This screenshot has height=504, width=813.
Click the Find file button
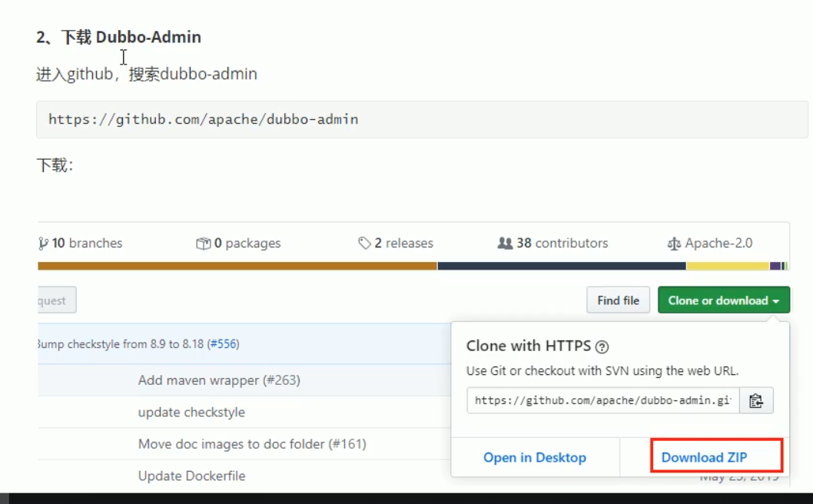pyautogui.click(x=618, y=300)
